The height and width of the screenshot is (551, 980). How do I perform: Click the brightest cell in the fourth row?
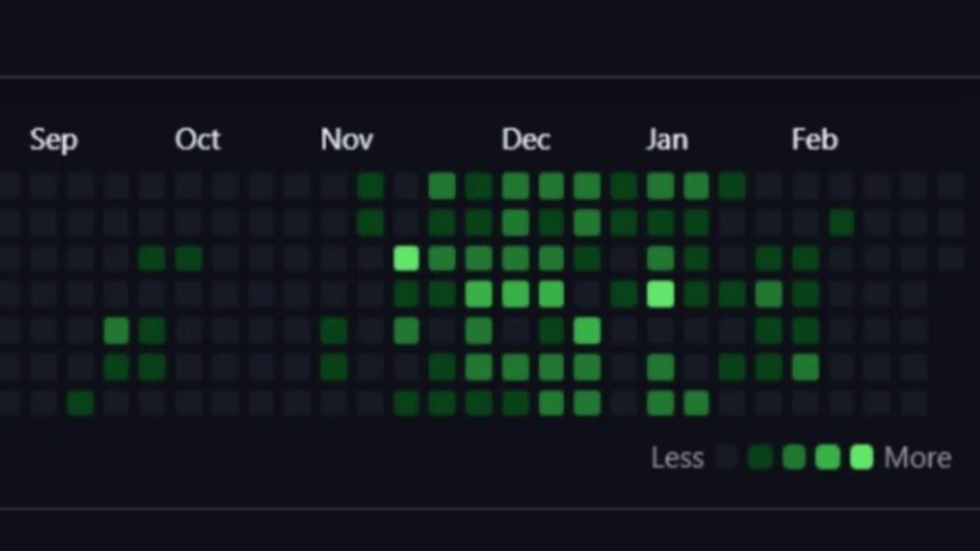pos(661,294)
